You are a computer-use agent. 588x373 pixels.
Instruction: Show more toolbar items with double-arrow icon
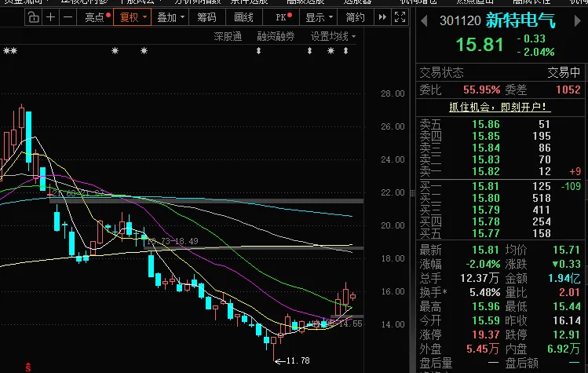[382, 17]
